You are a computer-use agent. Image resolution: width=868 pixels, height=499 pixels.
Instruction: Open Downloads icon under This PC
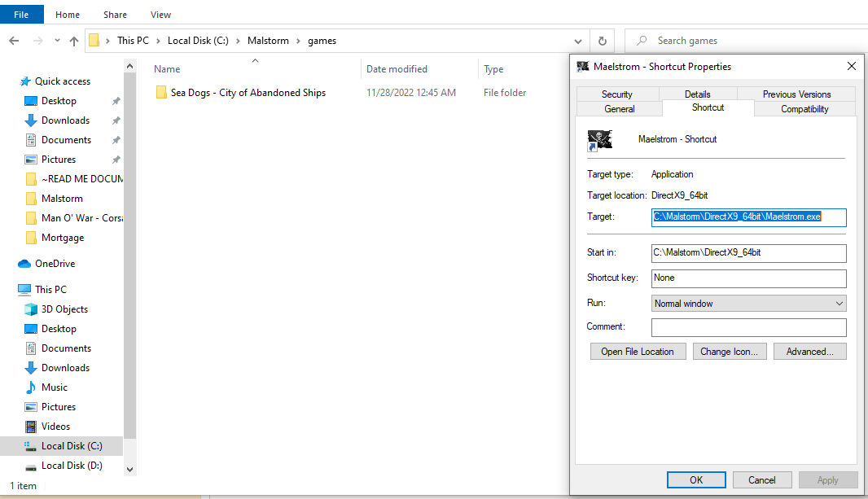tap(31, 368)
